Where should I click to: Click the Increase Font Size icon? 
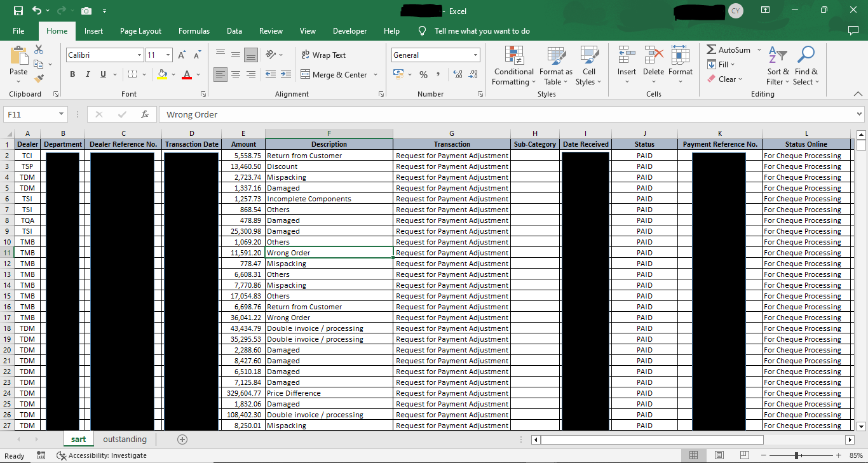[x=182, y=55]
